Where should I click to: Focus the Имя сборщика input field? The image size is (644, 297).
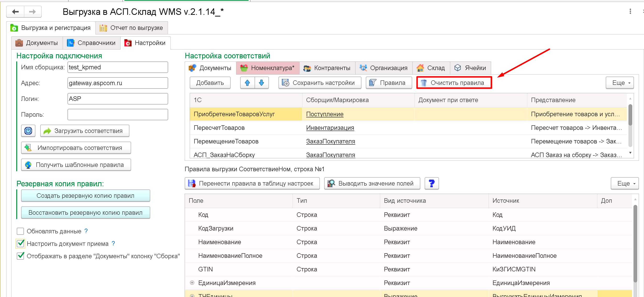(117, 67)
